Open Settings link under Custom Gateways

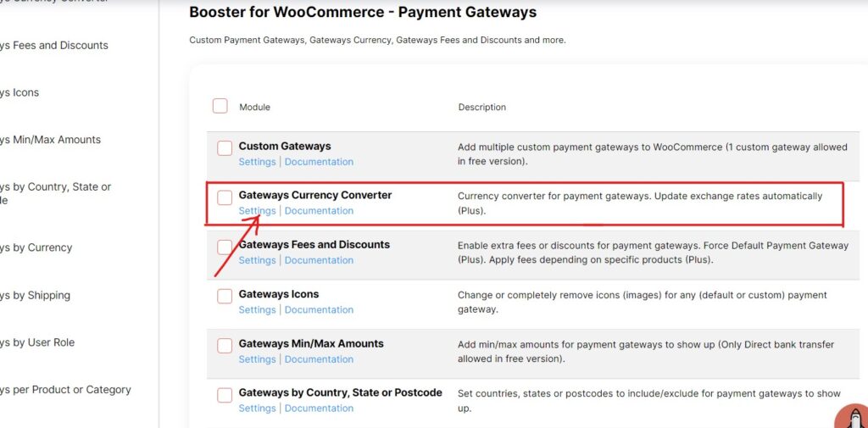pyautogui.click(x=257, y=162)
